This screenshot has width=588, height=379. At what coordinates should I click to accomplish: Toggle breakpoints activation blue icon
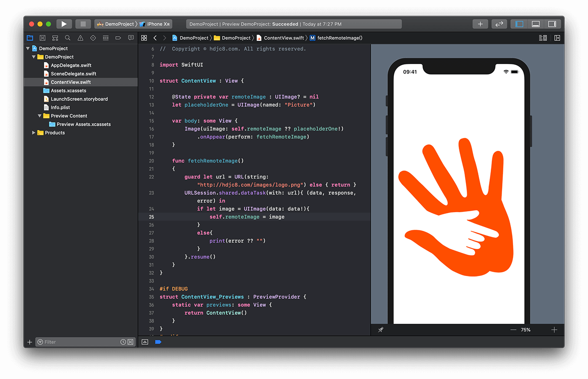pyautogui.click(x=158, y=342)
